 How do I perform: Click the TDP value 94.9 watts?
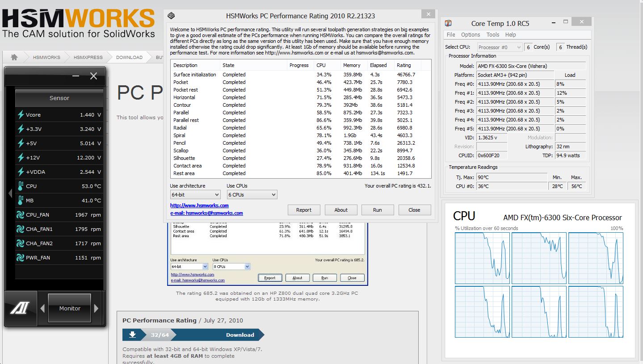(570, 155)
